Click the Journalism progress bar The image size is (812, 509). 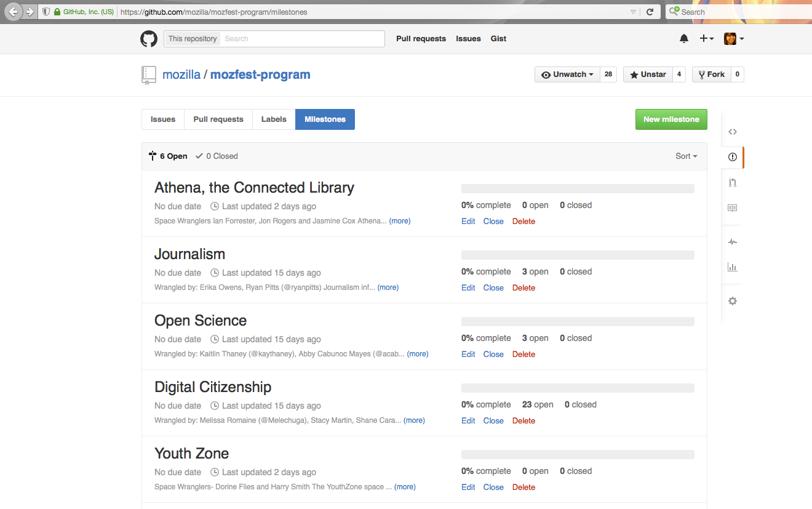coord(578,255)
